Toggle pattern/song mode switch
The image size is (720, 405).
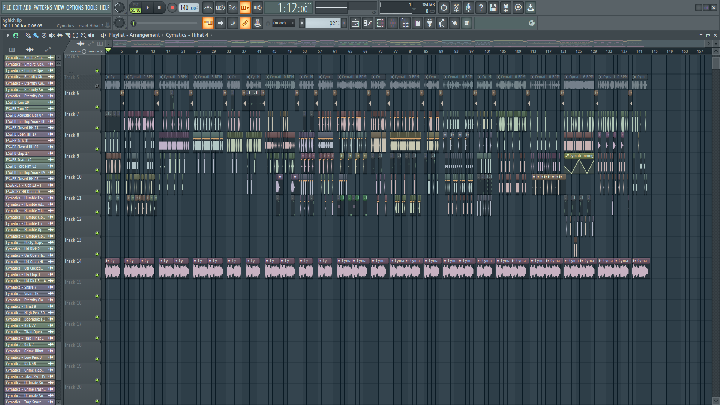135,8
